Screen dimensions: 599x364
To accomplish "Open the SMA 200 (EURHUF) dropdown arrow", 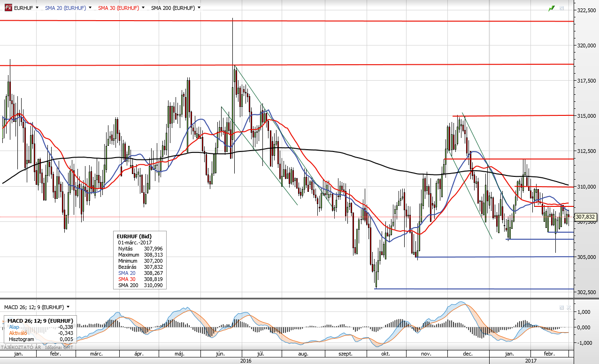I will coord(199,8).
